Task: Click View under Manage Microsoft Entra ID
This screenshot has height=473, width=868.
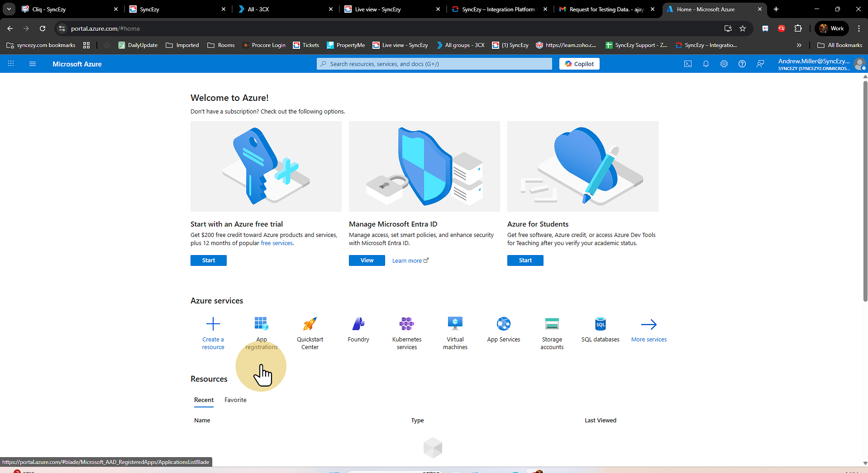Action: click(x=367, y=260)
